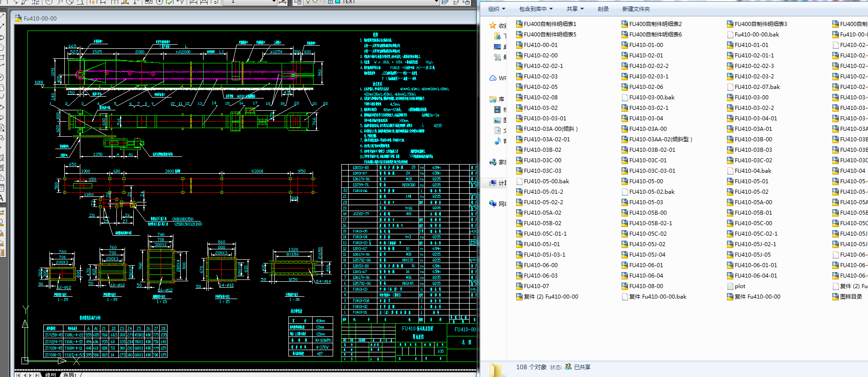
Task: Switch to the 布局1 layout tab
Action: 70,374
